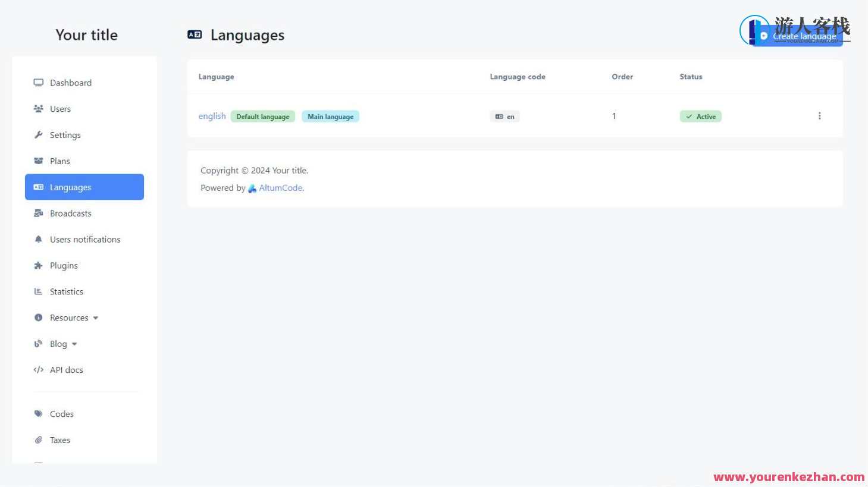Screen dimensions: 868x487
Task: Open the Plans menu item
Action: (59, 161)
